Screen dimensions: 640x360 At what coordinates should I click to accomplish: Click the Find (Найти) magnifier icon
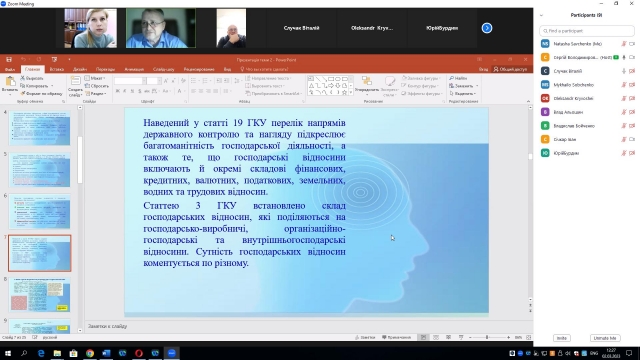pyautogui.click(x=451, y=78)
